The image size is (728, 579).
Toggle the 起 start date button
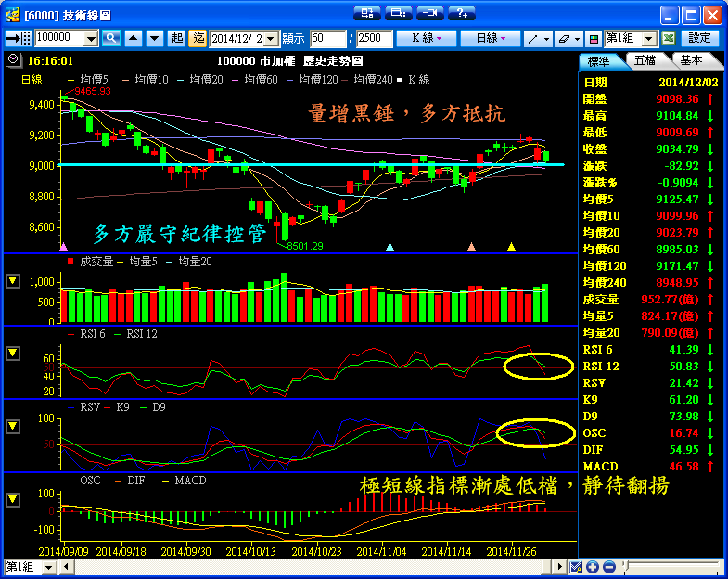[177, 38]
